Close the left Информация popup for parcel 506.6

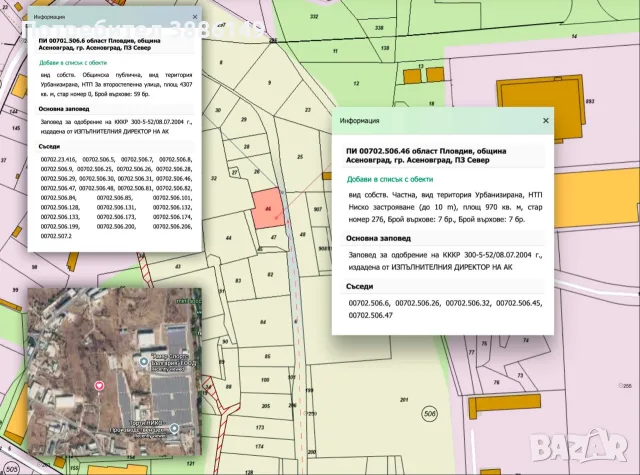point(195,17)
